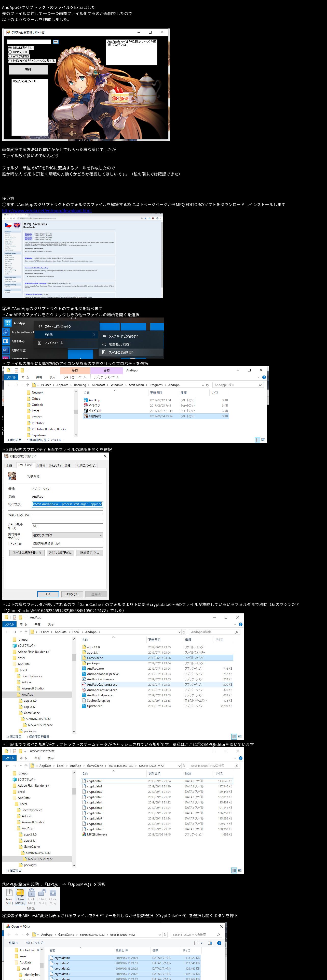Click the folder browse button with three dots
This screenshot has height=980, width=327.
pyautogui.click(x=56, y=42)
